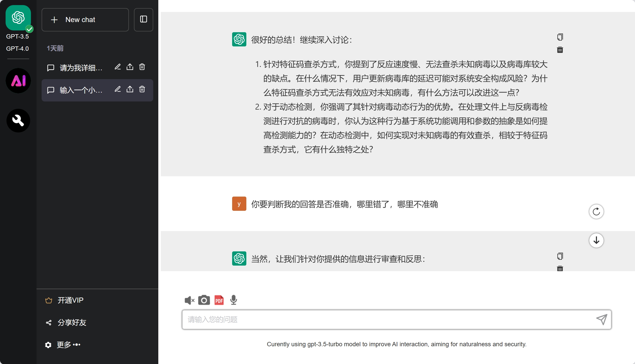Viewport: 635px width, 364px height.
Task: Click 分享好友 share friends item
Action: (72, 322)
